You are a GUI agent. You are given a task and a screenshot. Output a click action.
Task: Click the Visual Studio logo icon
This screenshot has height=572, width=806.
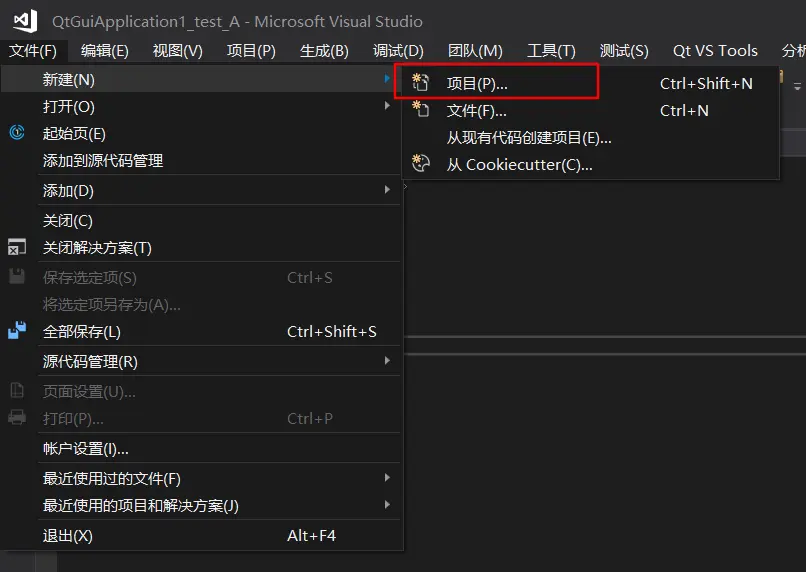point(25,21)
